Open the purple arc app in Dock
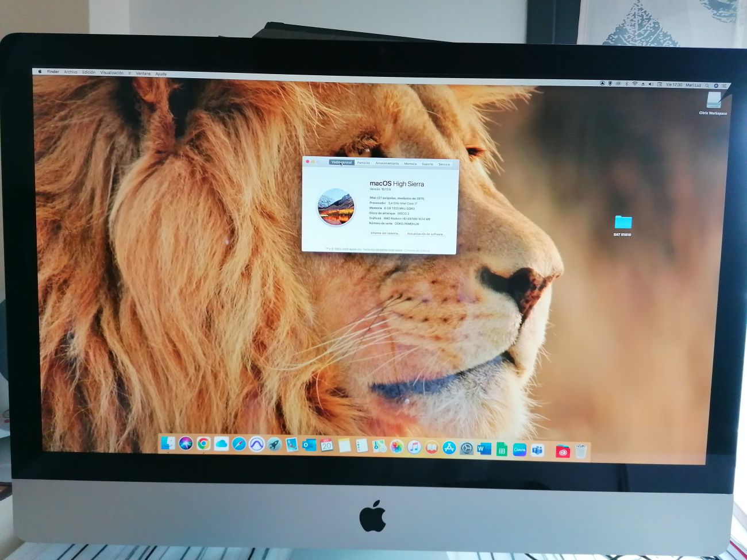Screen dimensions: 747x560 click(256, 444)
